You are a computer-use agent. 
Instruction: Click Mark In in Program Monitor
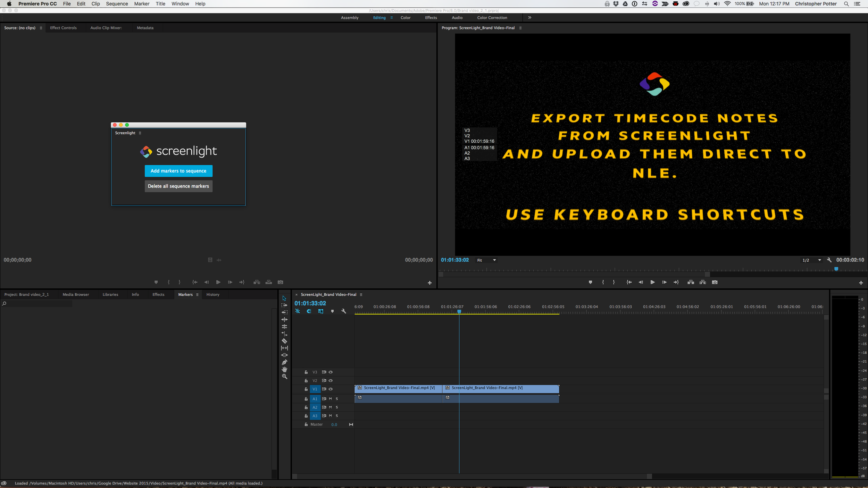[x=603, y=282]
